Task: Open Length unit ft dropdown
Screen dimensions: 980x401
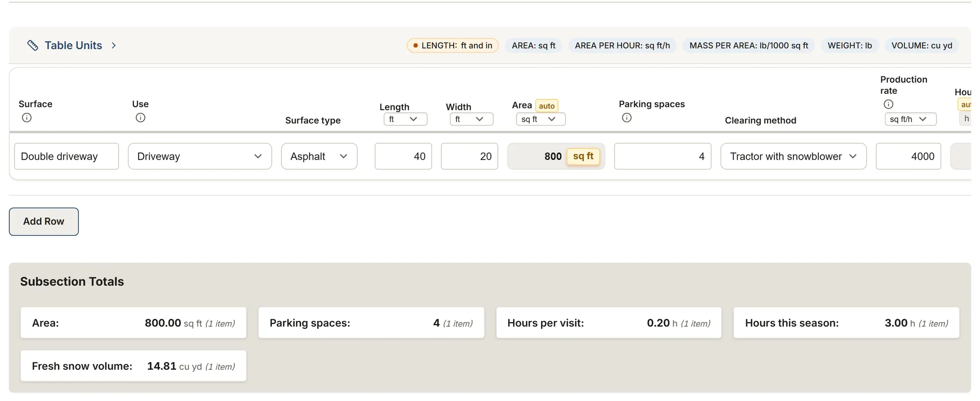Action: pos(405,119)
